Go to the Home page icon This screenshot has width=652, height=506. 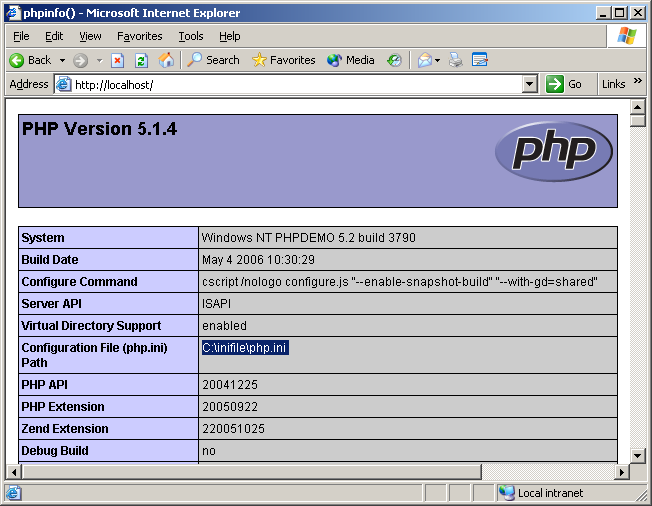(166, 60)
